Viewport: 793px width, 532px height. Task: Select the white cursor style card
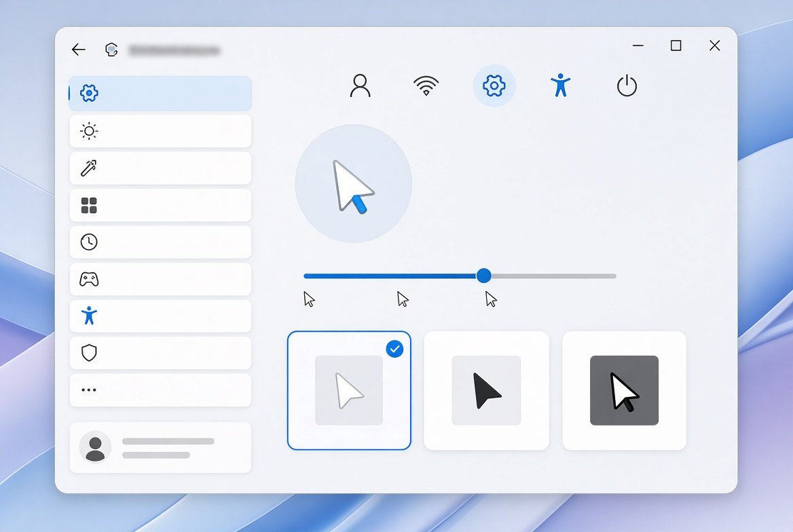(349, 390)
